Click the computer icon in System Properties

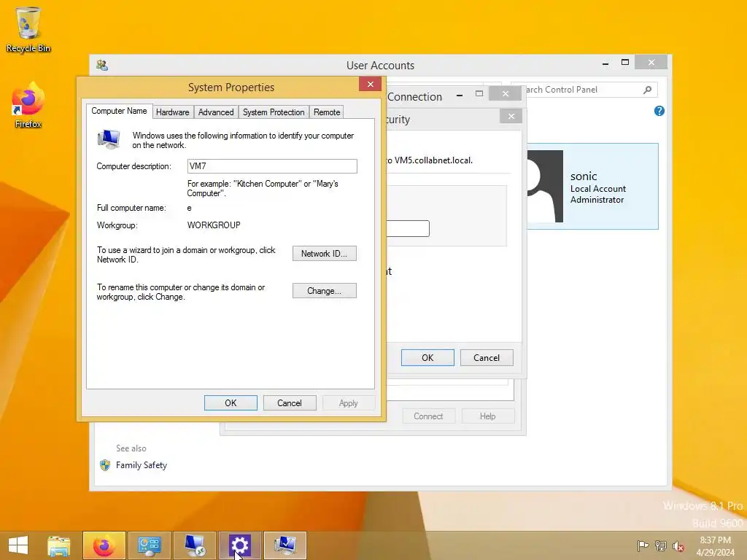(109, 139)
